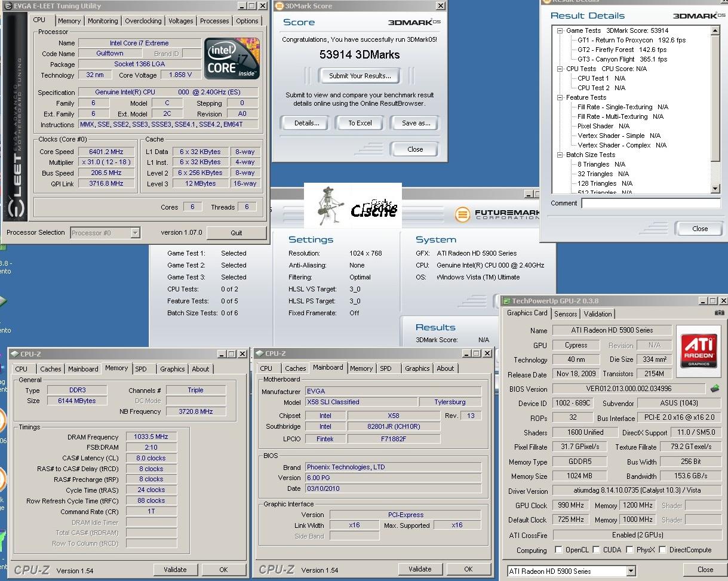728x581 pixels.
Task: Select the CPU Test 1 tree row
Action: click(x=601, y=78)
